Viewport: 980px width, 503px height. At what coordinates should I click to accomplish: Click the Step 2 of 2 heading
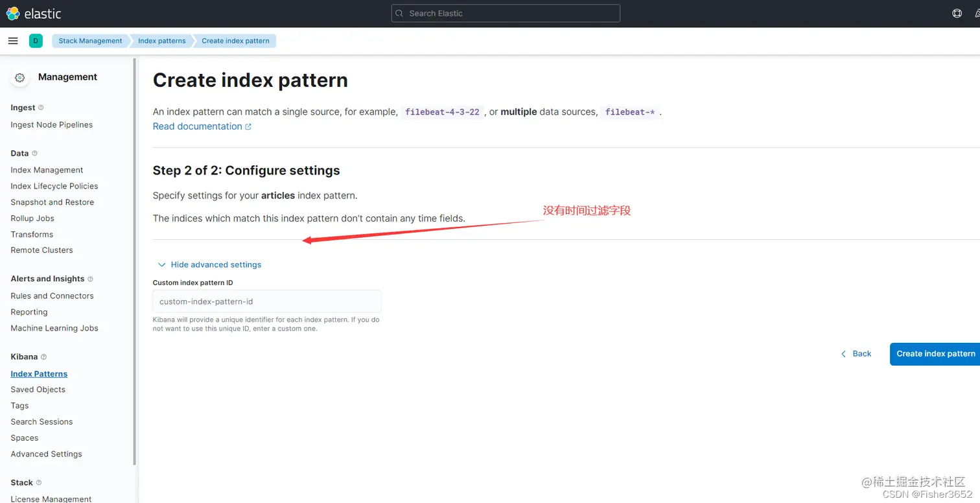[246, 170]
